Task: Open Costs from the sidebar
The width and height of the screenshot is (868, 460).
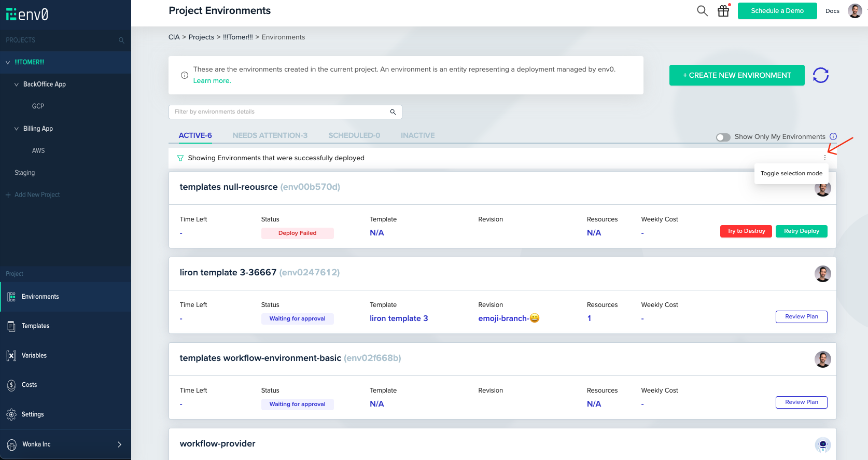Action: point(29,385)
